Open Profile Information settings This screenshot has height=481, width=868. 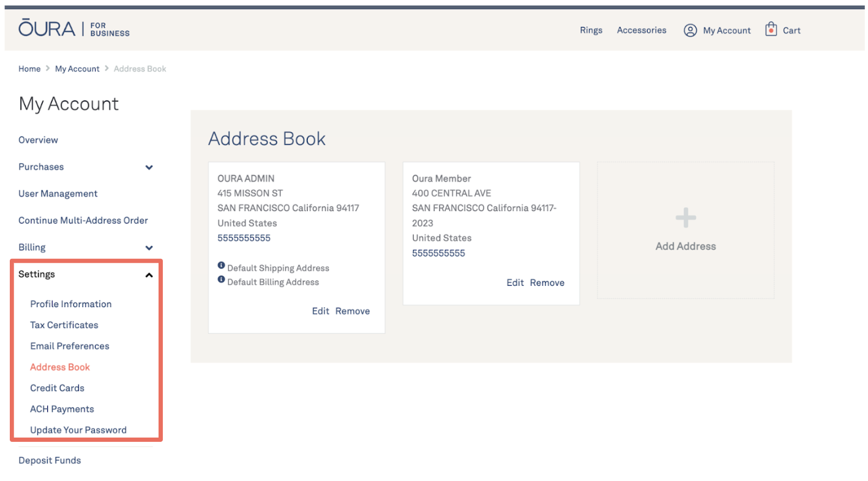pos(71,304)
